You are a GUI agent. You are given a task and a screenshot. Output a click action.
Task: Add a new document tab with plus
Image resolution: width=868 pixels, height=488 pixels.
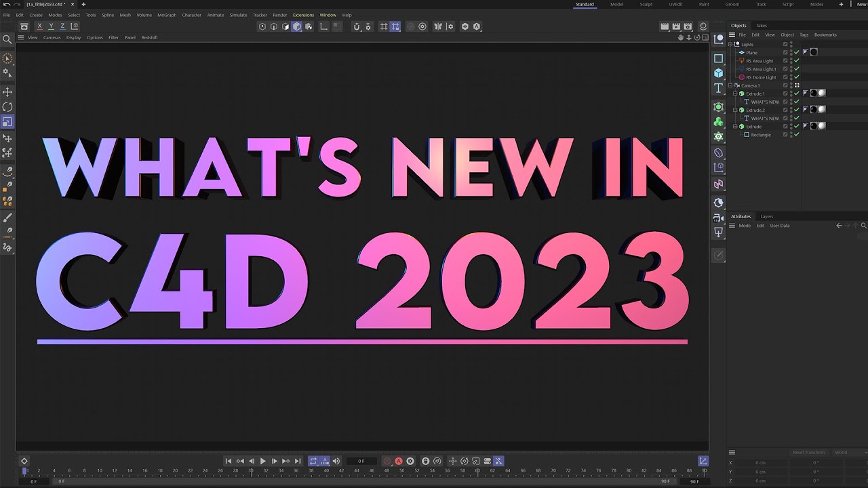(83, 4)
